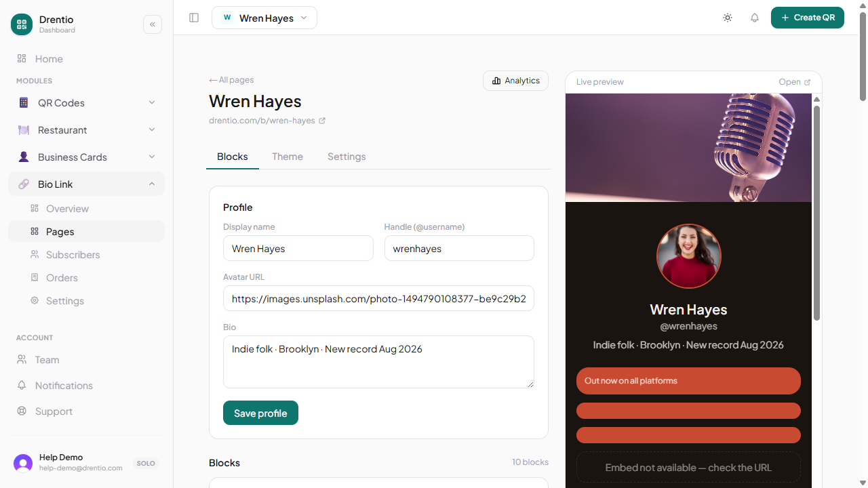Screen dimensions: 868x488
Task: Click the Create QR button
Action: click(x=808, y=18)
